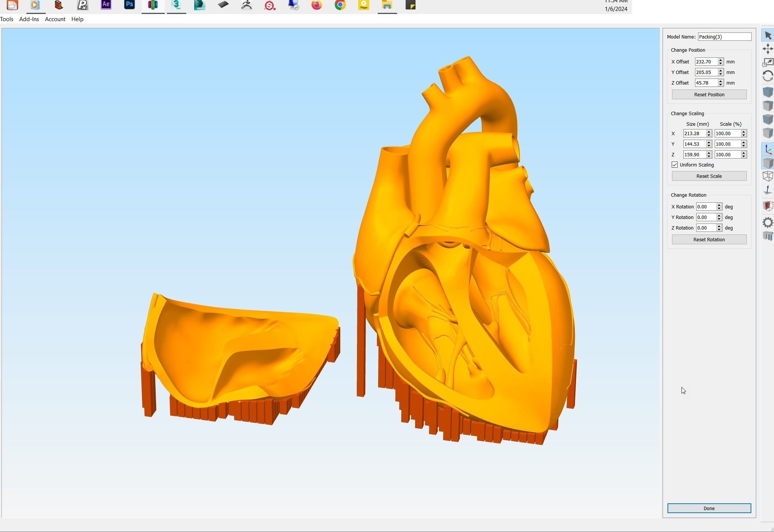Open Firefox from the taskbar
The width and height of the screenshot is (774, 532).
(317, 5)
